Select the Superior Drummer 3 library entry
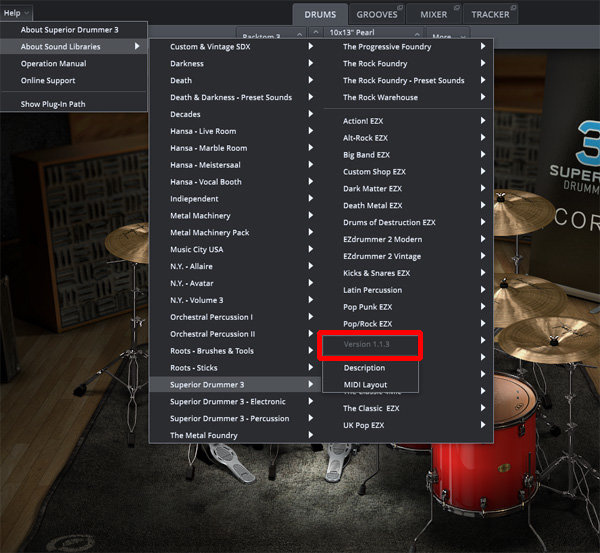 pyautogui.click(x=234, y=385)
